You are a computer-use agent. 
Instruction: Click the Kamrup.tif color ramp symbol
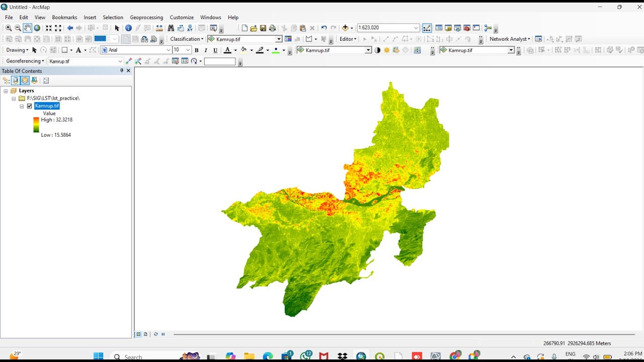pyautogui.click(x=36, y=125)
